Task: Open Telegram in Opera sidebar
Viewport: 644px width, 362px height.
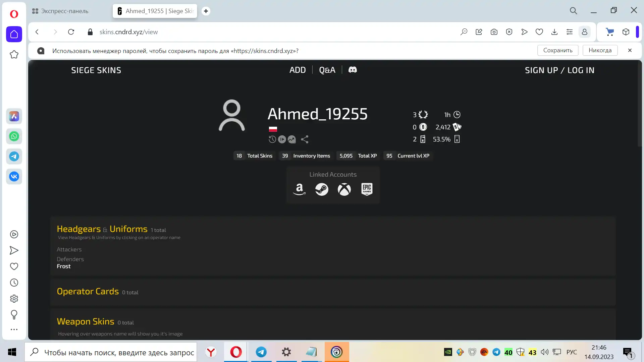Action: click(x=14, y=157)
